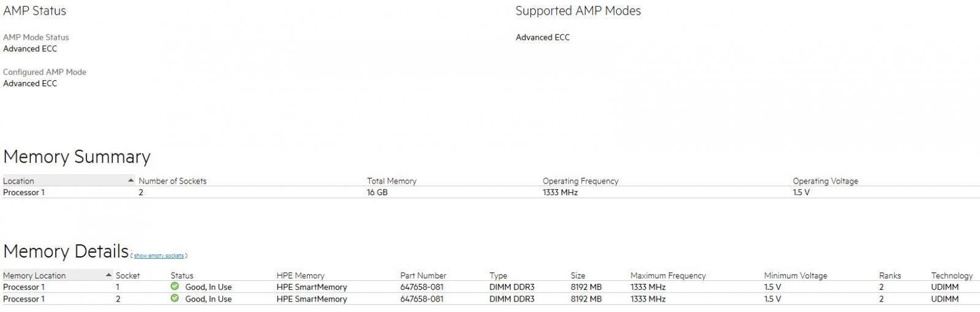Sort by Minimum Voltage column header
This screenshot has height=312, width=980.
coord(795,275)
